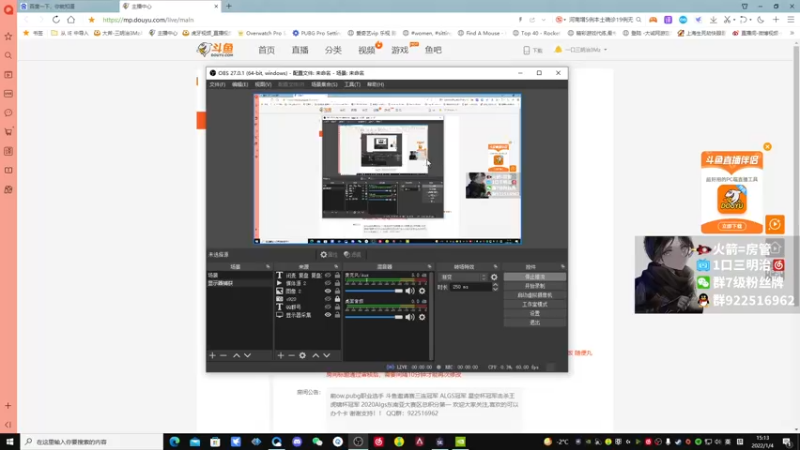Toggle visibility of the second text source
Viewport: 800px width, 450px height.
pyautogui.click(x=328, y=307)
